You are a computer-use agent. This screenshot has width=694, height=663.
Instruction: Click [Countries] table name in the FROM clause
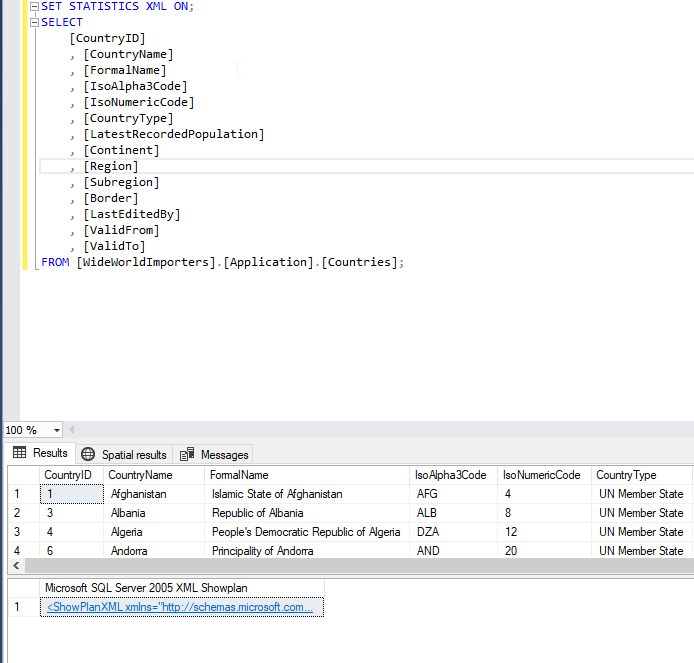(359, 262)
